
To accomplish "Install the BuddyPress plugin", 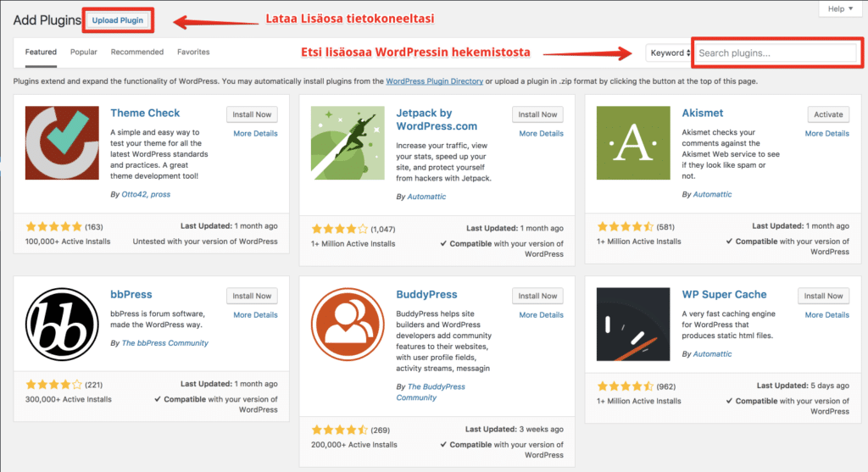I will [537, 296].
